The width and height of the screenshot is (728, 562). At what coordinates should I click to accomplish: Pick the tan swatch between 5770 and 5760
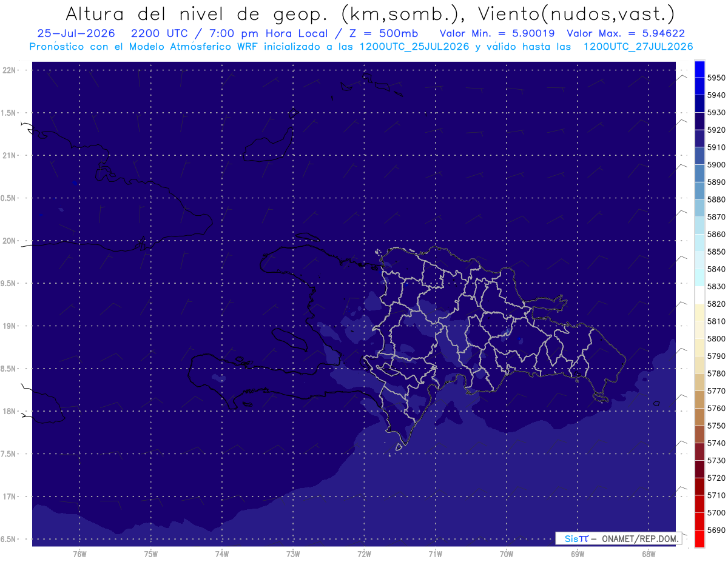(699, 399)
